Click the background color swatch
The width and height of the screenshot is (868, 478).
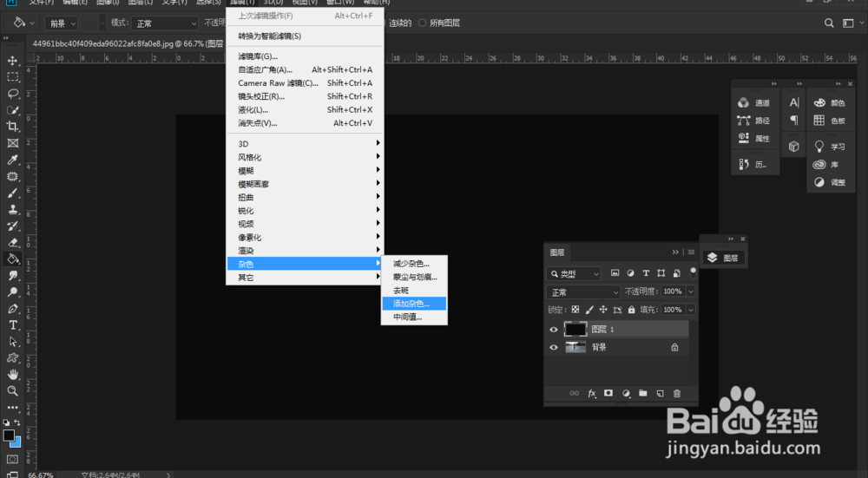click(16, 443)
